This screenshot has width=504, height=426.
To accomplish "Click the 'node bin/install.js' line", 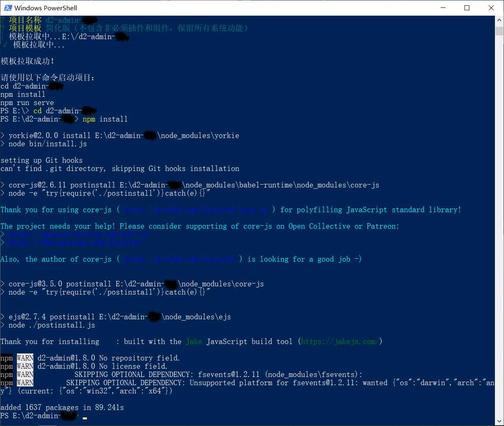I will pos(44,144).
